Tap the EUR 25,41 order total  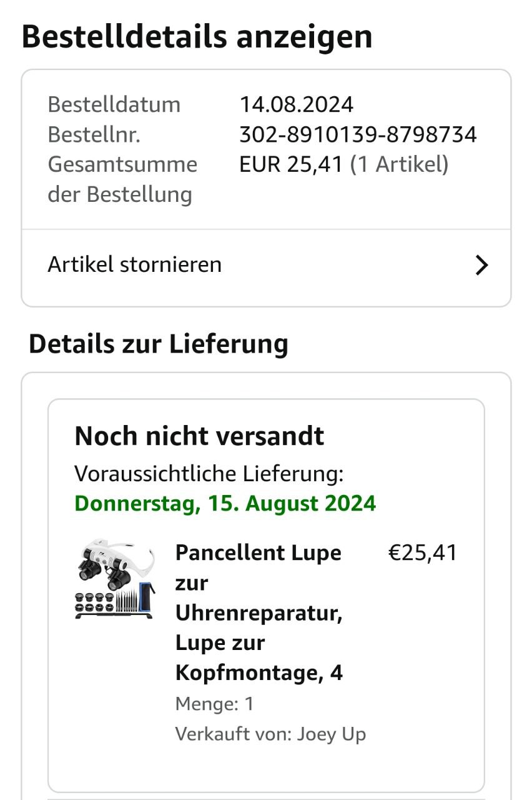click(291, 164)
